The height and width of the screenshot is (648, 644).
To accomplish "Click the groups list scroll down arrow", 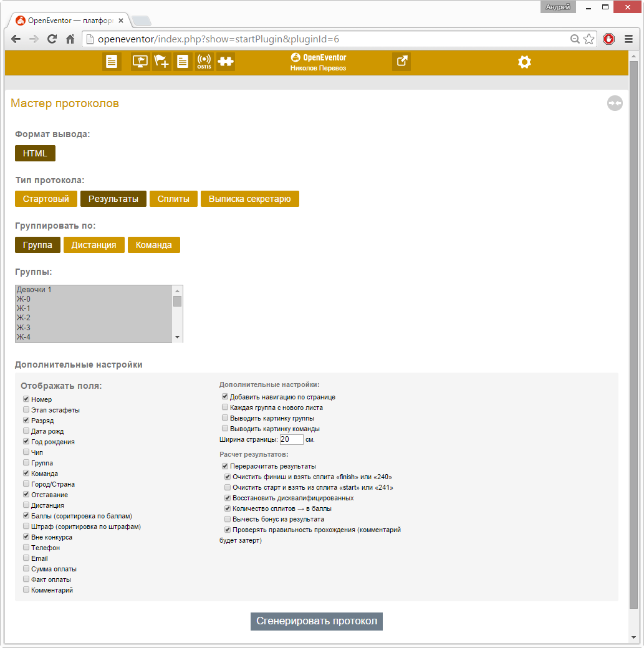I will [178, 337].
